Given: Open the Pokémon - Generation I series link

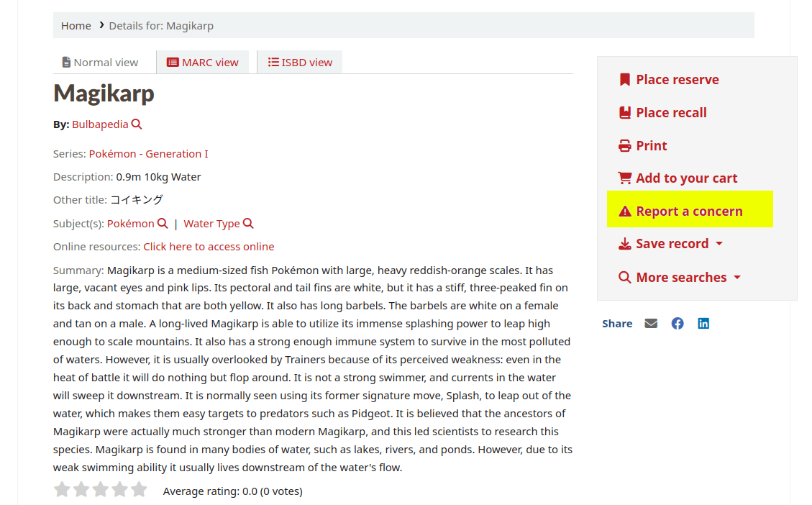Looking at the screenshot, I should coord(149,154).
